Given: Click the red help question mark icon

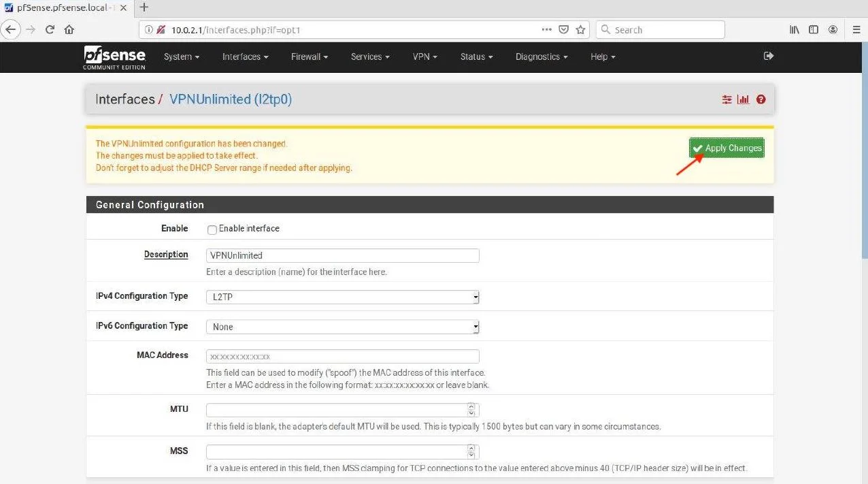Looking at the screenshot, I should coord(761,99).
